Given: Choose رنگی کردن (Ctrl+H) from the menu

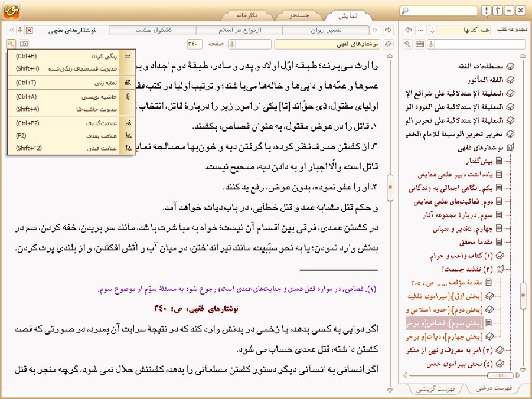Looking at the screenshot, I should (71, 56).
